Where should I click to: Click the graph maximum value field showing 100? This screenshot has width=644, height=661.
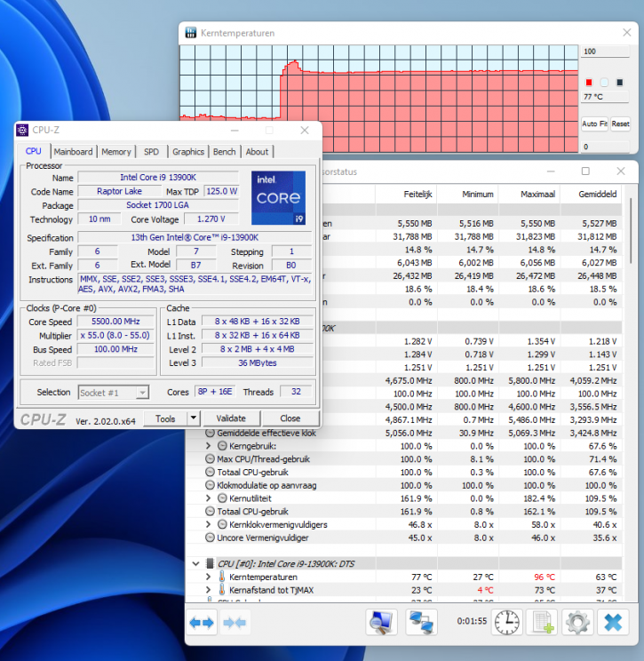pyautogui.click(x=605, y=52)
